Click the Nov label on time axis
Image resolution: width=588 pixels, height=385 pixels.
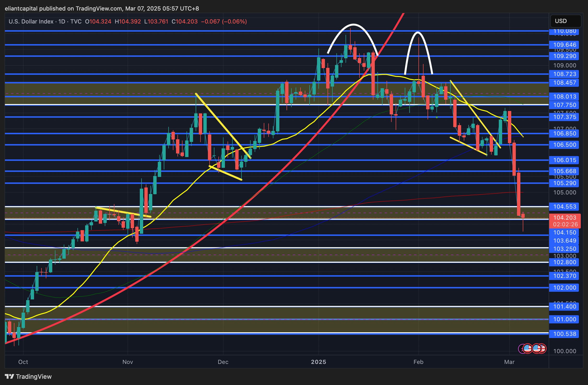pos(128,362)
